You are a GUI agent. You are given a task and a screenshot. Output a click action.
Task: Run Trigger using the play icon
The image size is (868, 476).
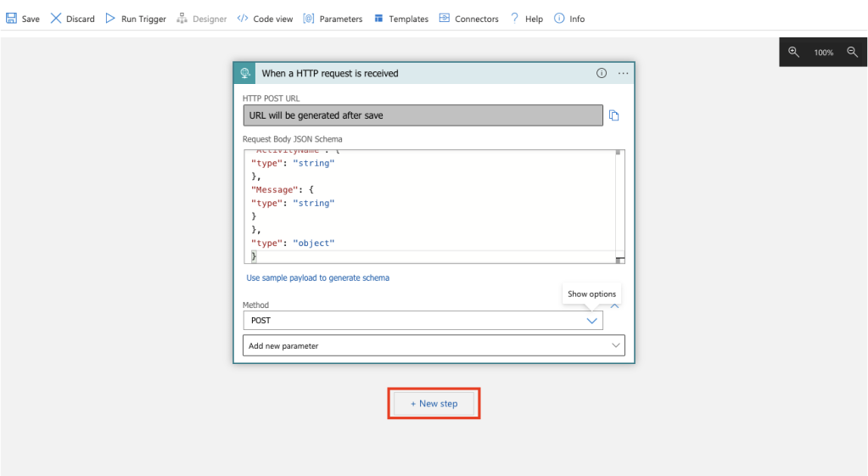pyautogui.click(x=110, y=19)
